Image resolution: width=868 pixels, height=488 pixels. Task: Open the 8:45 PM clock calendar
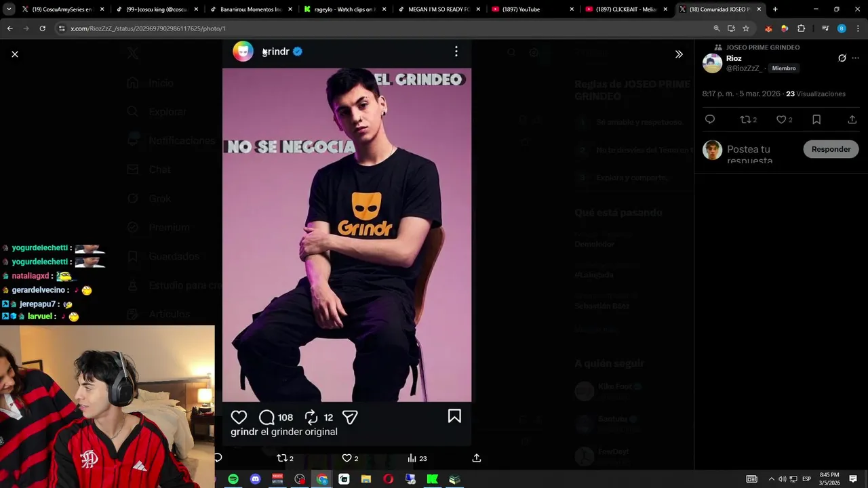829,479
